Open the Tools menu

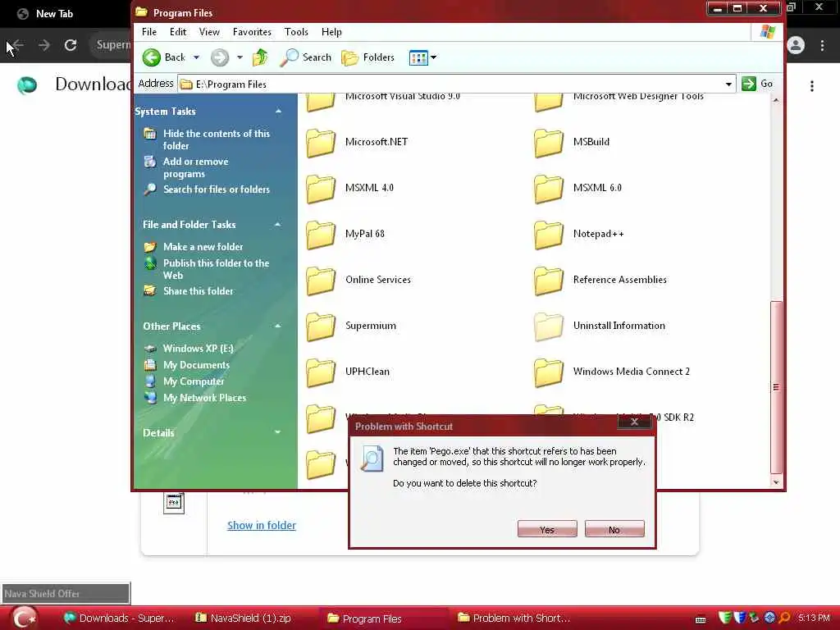(296, 32)
